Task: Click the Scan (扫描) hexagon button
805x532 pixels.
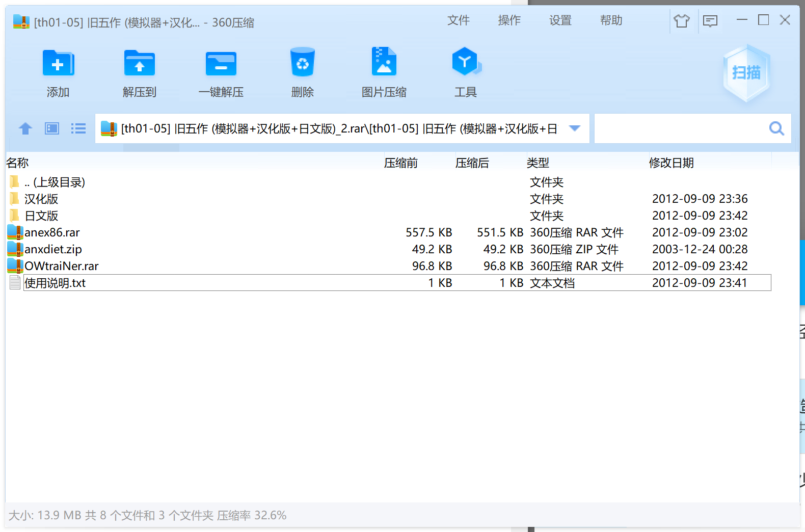Action: (x=746, y=73)
